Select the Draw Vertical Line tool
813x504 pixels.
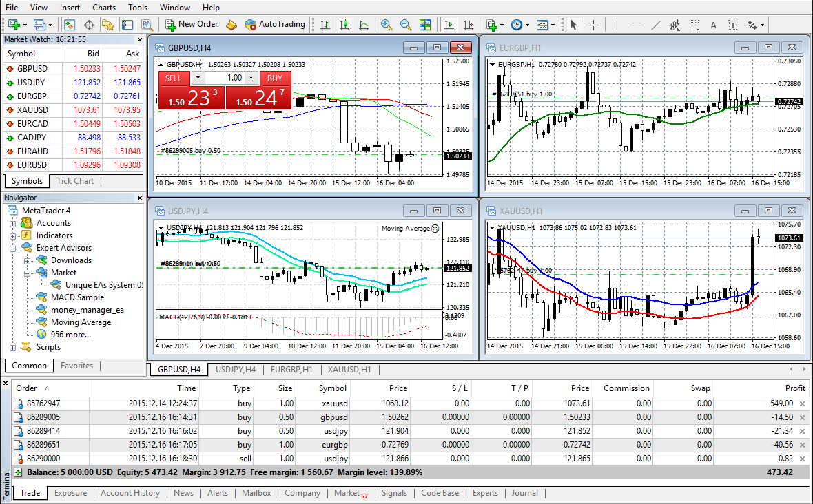[617, 25]
